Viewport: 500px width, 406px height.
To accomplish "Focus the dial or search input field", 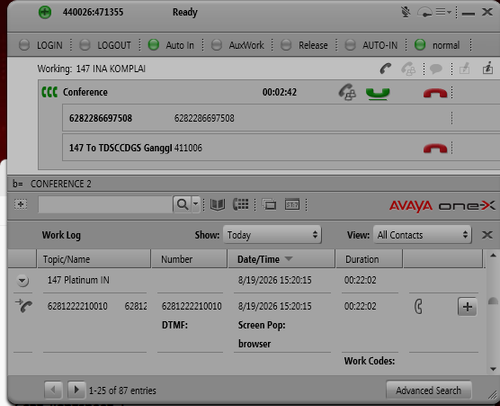I will point(105,204).
